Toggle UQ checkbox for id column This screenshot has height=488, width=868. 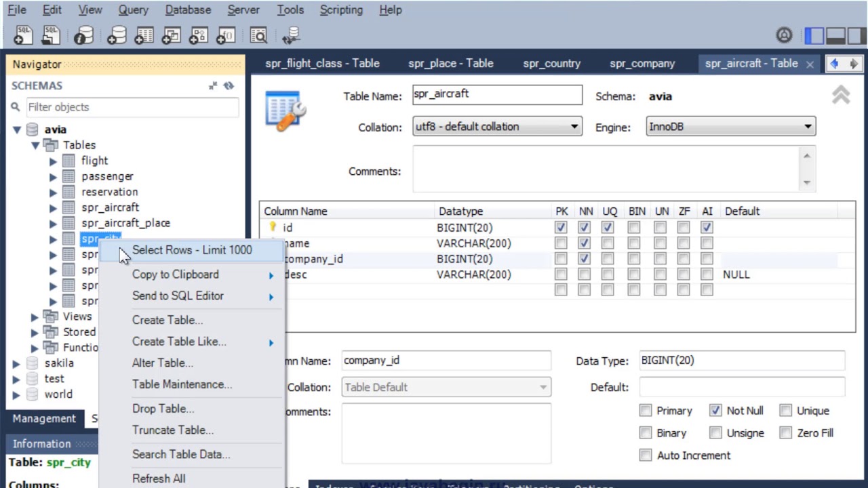[x=608, y=228]
